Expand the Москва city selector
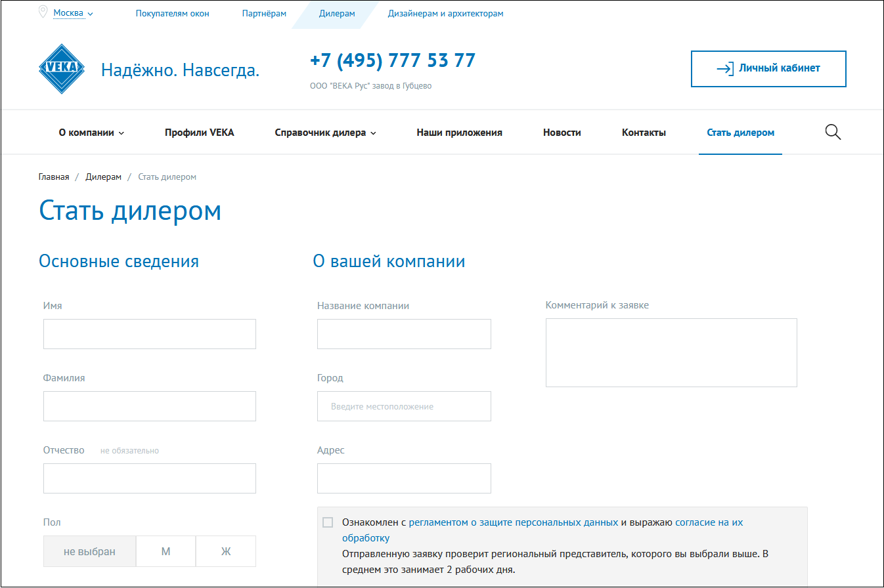 [x=73, y=13]
